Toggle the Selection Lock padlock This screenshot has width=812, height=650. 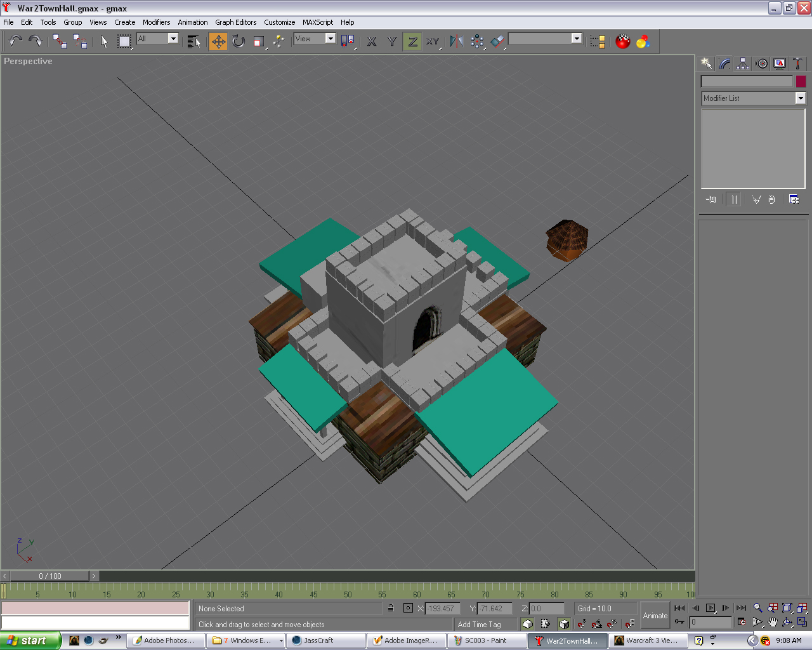(391, 608)
